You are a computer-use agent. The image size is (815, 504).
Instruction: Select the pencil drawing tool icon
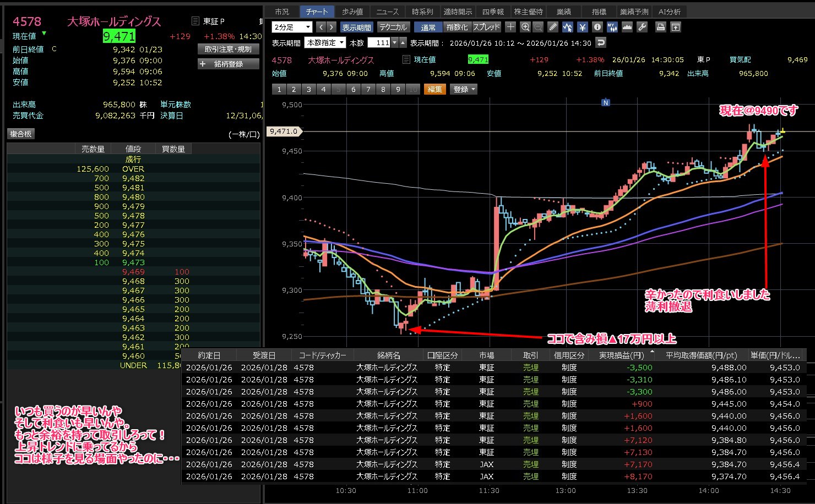553,27
